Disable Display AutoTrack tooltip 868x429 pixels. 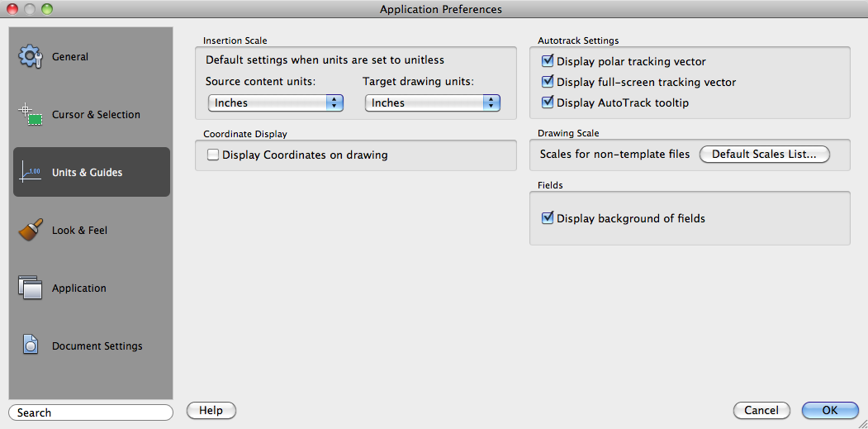[547, 102]
